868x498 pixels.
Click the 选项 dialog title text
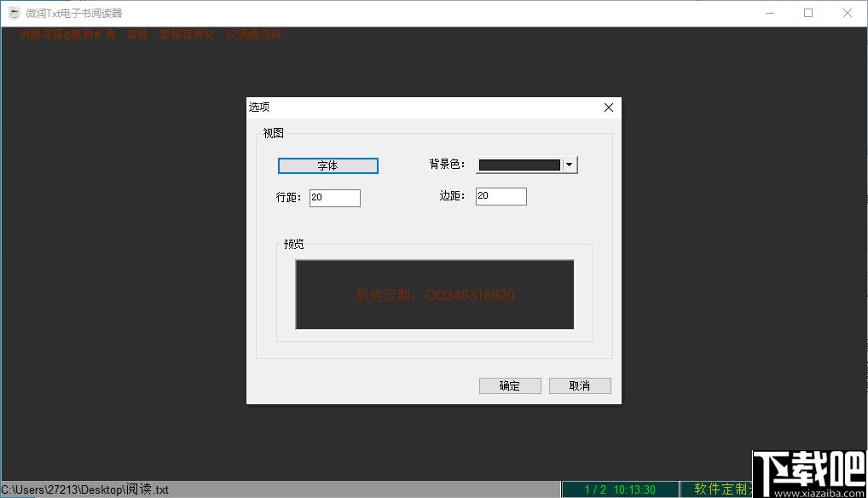(259, 107)
